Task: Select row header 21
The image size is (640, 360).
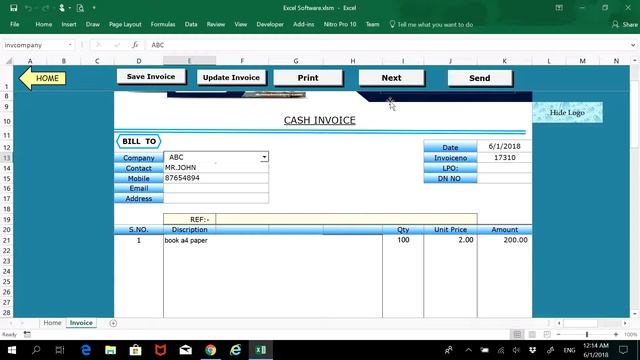Action: click(7, 240)
